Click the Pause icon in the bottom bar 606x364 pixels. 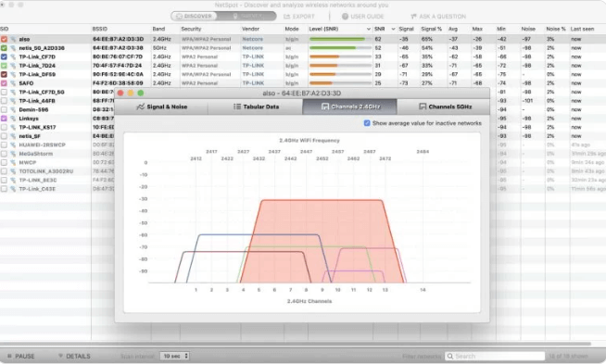point(9,356)
